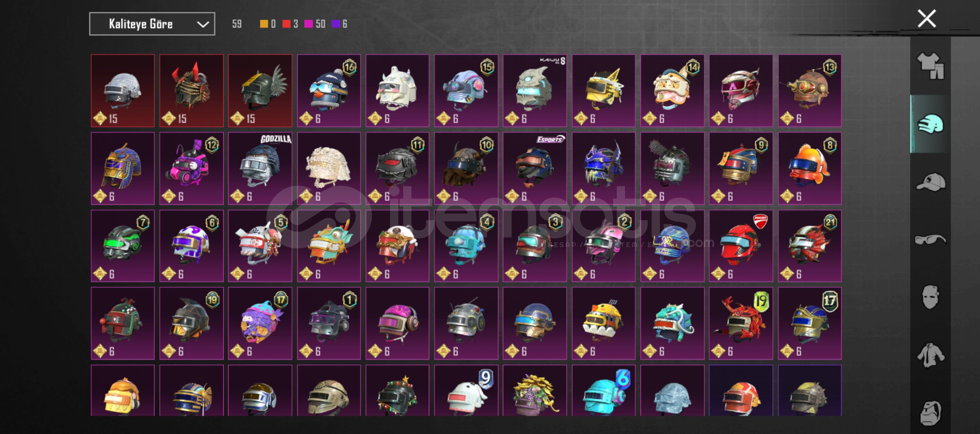Select the disco ball mirror helmet skin
The image size is (980, 434).
tap(123, 91)
